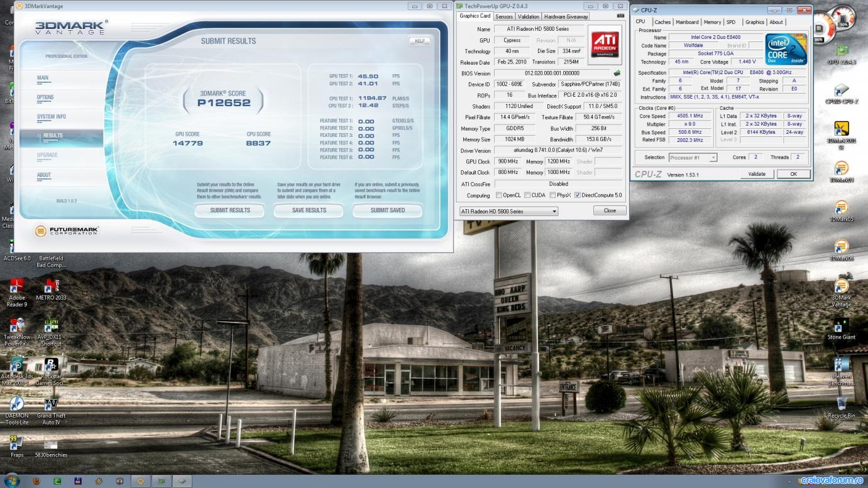Open CPU-Z About tab
This screenshot has width=868, height=488.
776,22
